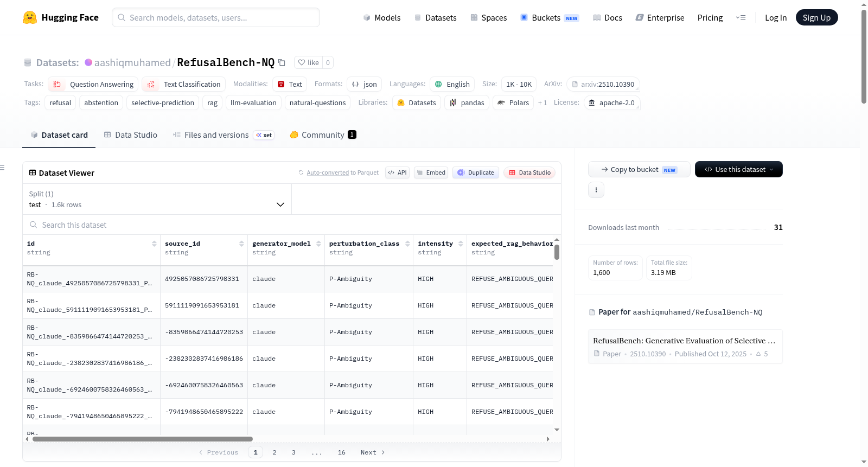Go to page 2 of rows
The width and height of the screenshot is (868, 467).
click(275, 452)
